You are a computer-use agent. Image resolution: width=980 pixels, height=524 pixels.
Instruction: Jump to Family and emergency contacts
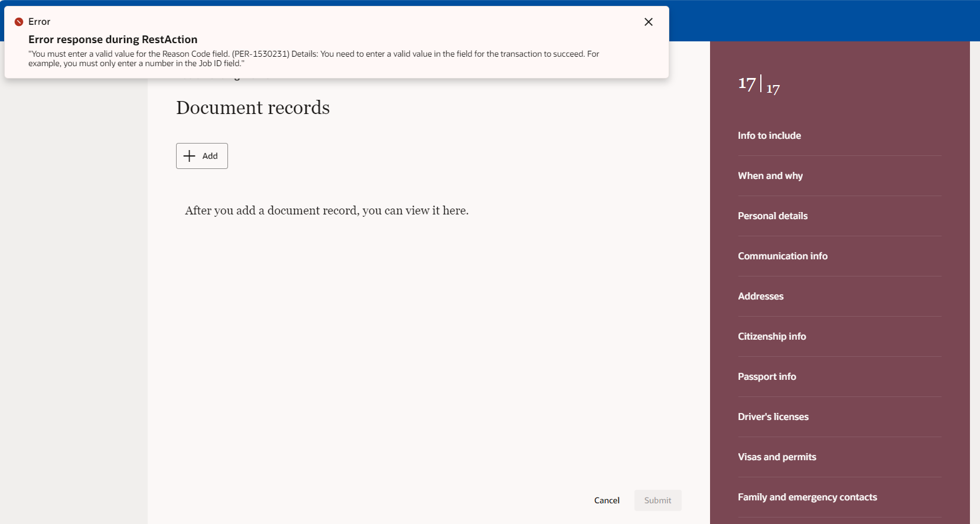808,497
